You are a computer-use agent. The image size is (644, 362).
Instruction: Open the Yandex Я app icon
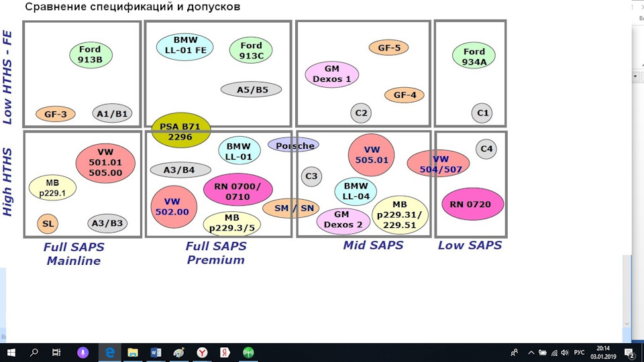225,352
